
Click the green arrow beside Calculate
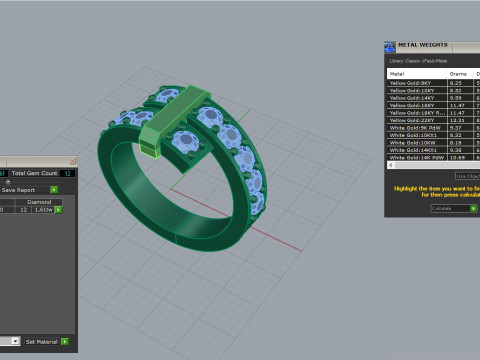pos(473,208)
